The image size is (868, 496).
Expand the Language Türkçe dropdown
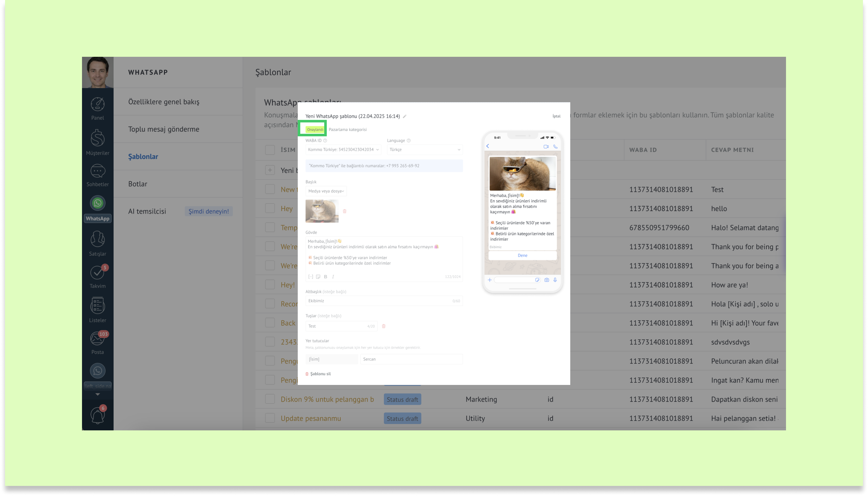tap(424, 150)
